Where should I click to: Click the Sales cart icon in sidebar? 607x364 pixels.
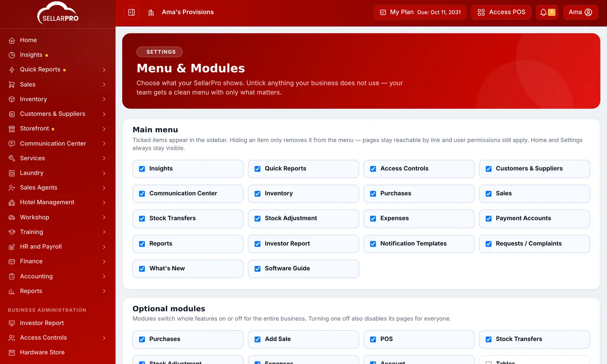(12, 84)
